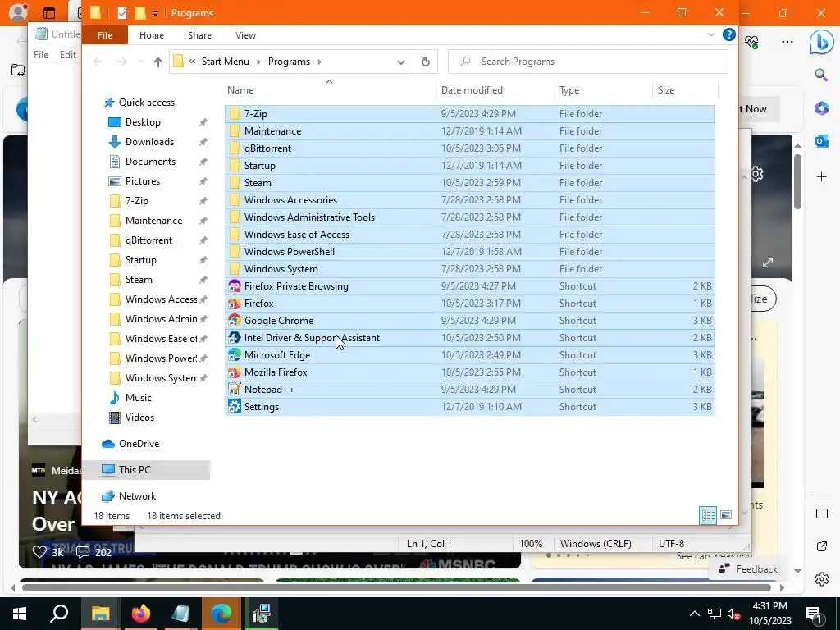Click Intel Driver & Support Assistant icon

click(234, 337)
